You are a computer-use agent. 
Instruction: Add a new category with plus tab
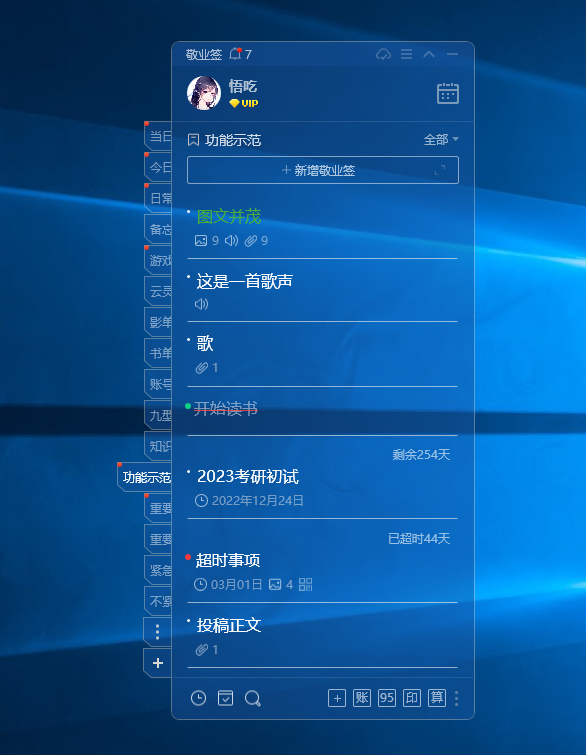pos(157,663)
